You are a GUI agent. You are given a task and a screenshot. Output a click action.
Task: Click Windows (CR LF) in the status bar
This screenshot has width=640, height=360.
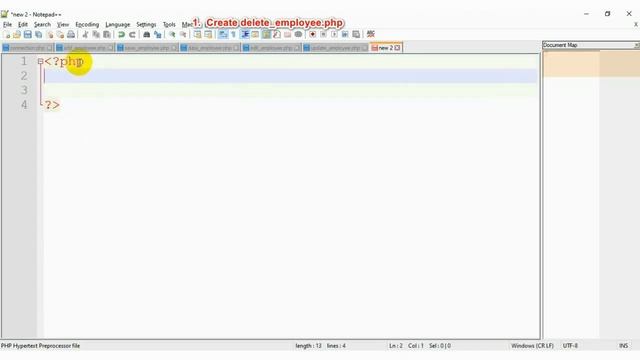532,346
